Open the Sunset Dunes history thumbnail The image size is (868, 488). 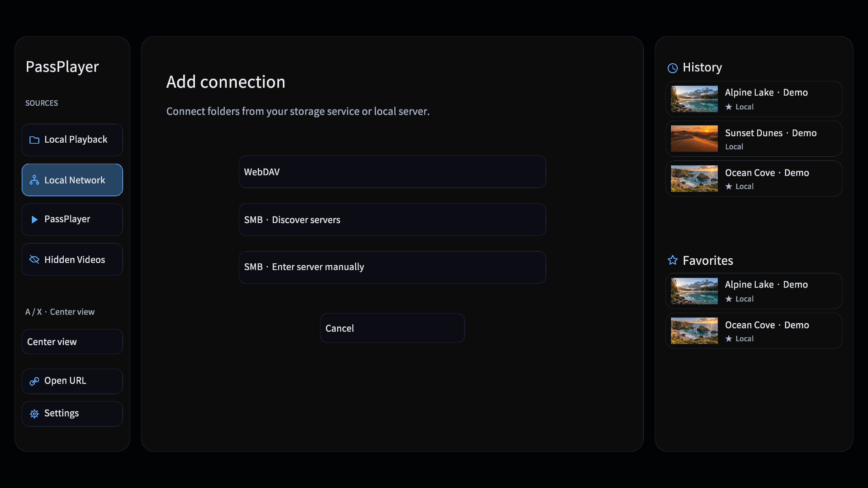click(694, 139)
